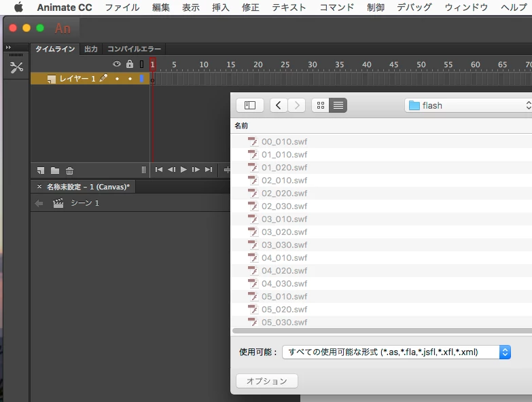
Task: Open the ウィンドウ menu
Action: 466,7
